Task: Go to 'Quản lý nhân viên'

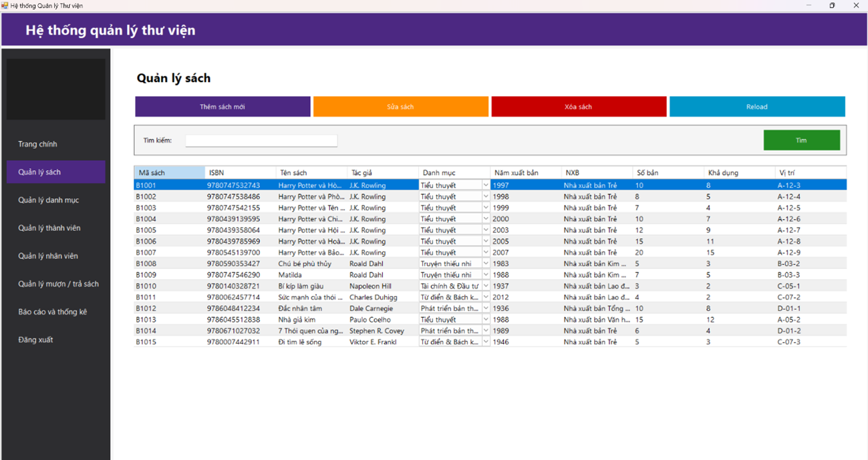Action: (56, 256)
